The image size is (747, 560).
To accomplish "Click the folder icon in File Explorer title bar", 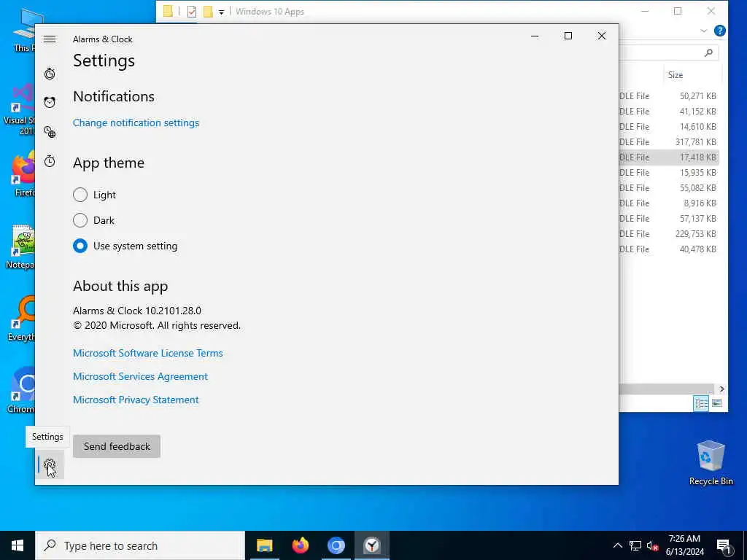I will click(x=168, y=12).
